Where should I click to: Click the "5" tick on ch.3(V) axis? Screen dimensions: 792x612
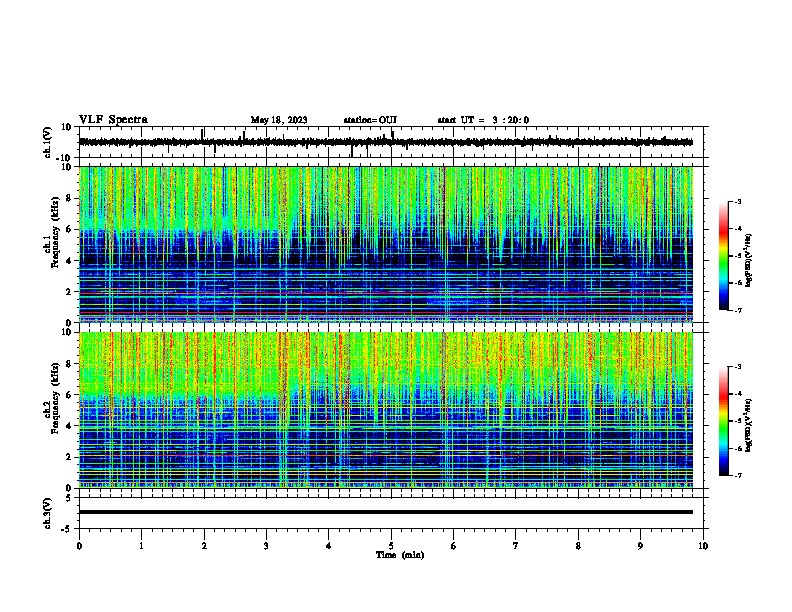tap(69, 498)
